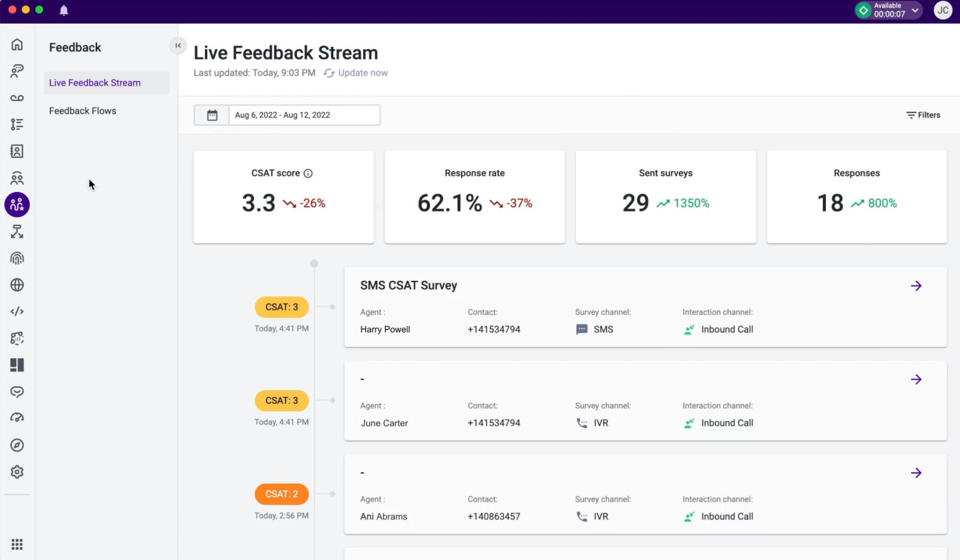Expand the SMS CSAT Survey arrow
Image resolution: width=960 pixels, height=560 pixels.
(916, 286)
